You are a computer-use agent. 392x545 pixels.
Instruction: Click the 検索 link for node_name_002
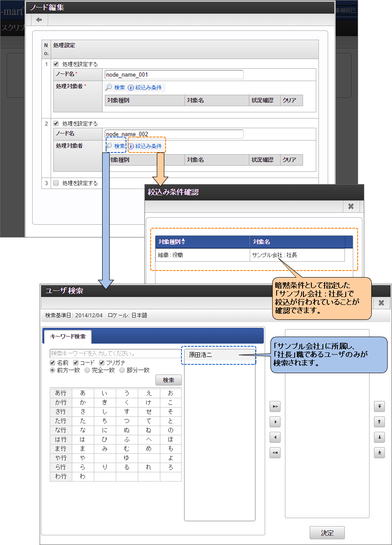coord(120,146)
